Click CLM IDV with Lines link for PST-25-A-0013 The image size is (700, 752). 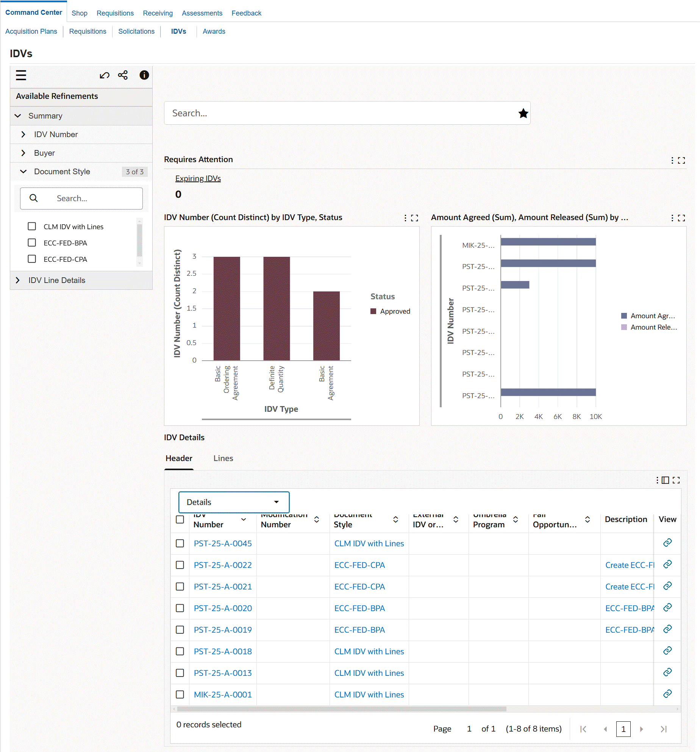click(x=369, y=673)
